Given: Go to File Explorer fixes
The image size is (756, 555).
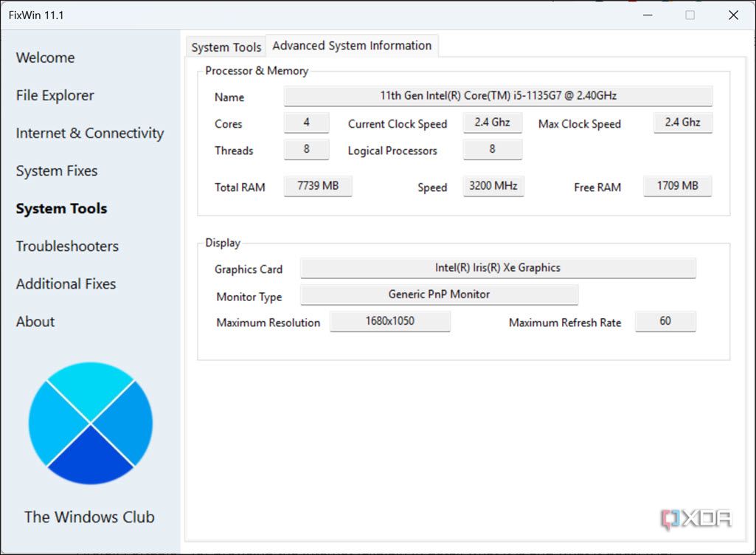Looking at the screenshot, I should tap(55, 95).
